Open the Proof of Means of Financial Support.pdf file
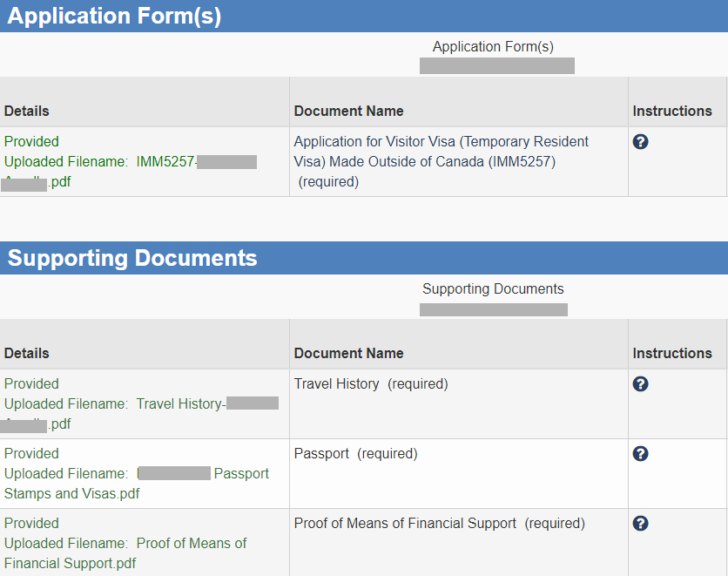Image resolution: width=728 pixels, height=576 pixels. [191, 544]
